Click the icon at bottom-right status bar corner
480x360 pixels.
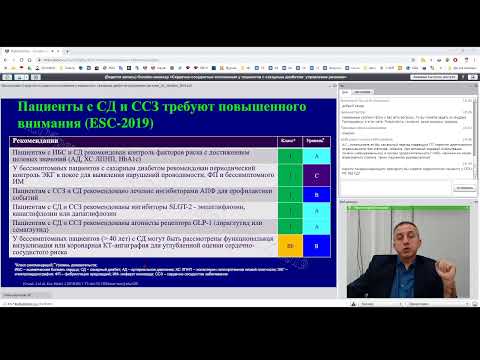[475, 304]
